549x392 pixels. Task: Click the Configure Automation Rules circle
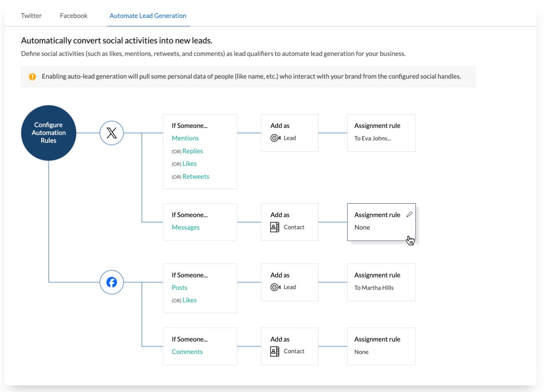pos(49,133)
